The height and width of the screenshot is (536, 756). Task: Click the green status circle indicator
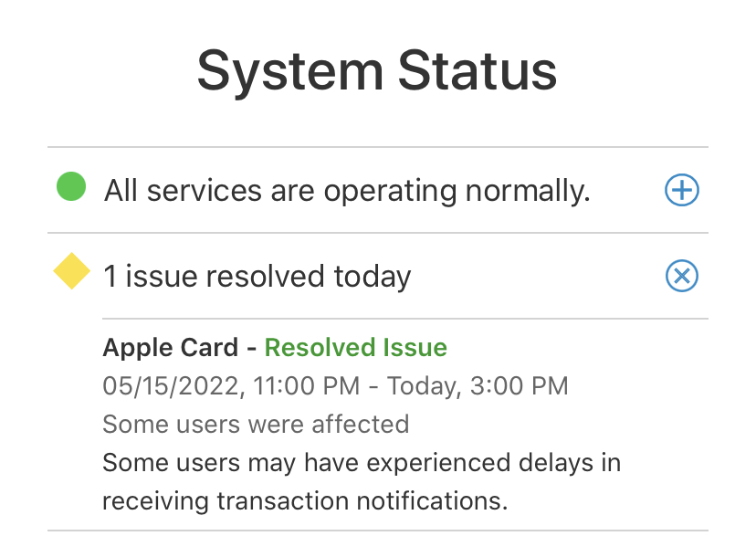(71, 186)
